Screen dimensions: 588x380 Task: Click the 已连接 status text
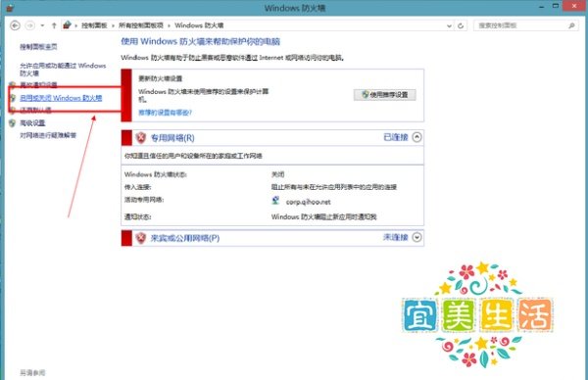click(396, 137)
